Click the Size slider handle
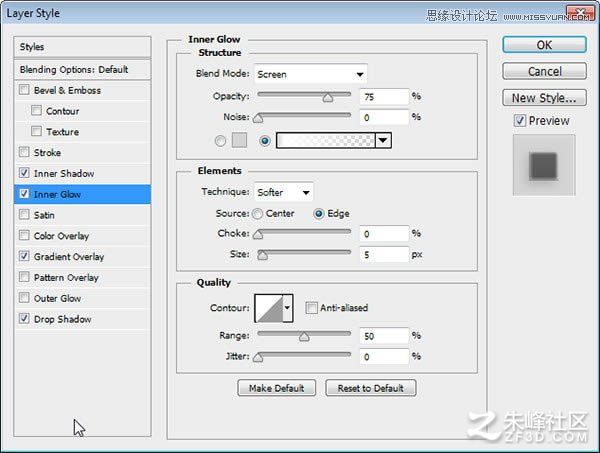The height and width of the screenshot is (453, 600). [x=262, y=255]
